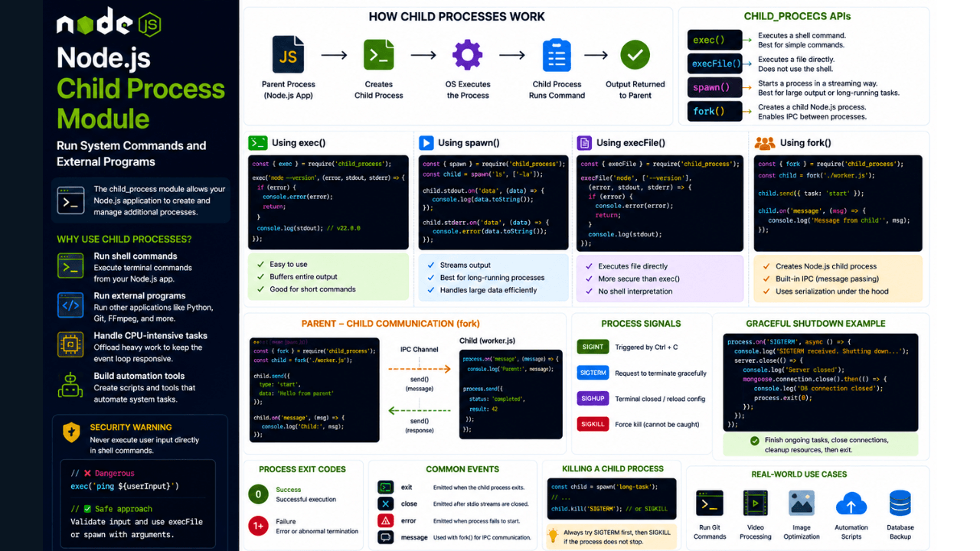Click the Video Processing film icon
The width and height of the screenshot is (980, 551).
coord(756,504)
